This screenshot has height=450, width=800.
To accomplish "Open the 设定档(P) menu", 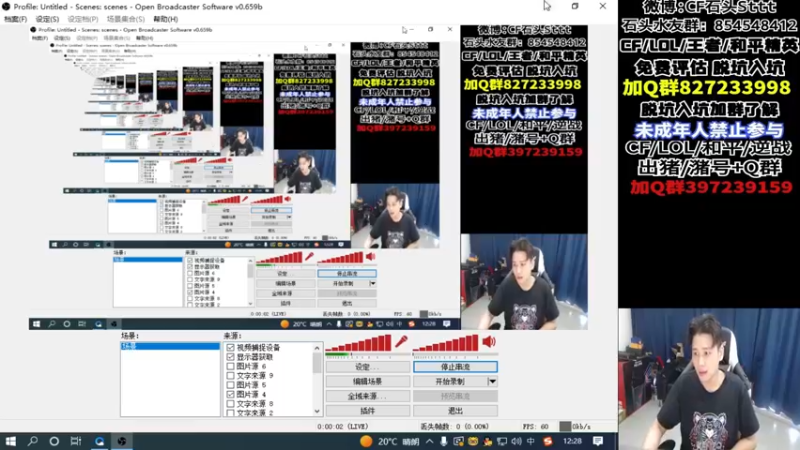I will point(83,19).
